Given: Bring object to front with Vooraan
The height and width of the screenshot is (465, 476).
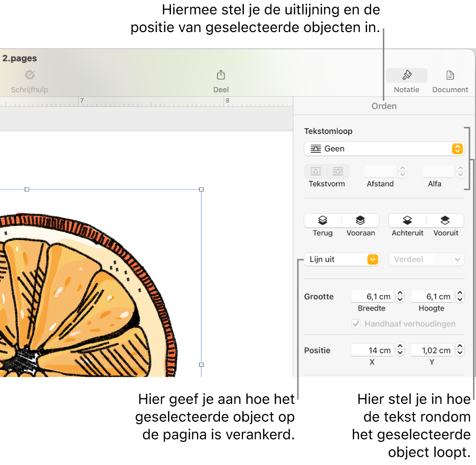Looking at the screenshot, I should coord(360,221).
